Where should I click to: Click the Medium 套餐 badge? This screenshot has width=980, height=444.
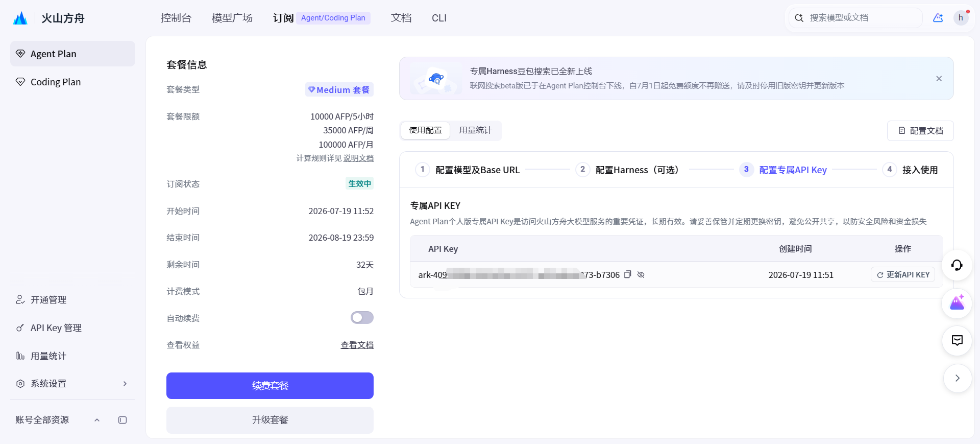pos(339,89)
